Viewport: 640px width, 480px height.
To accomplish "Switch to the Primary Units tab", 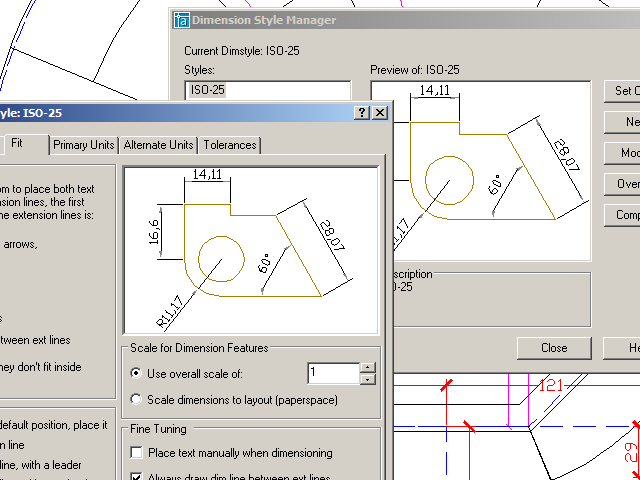I will click(85, 145).
